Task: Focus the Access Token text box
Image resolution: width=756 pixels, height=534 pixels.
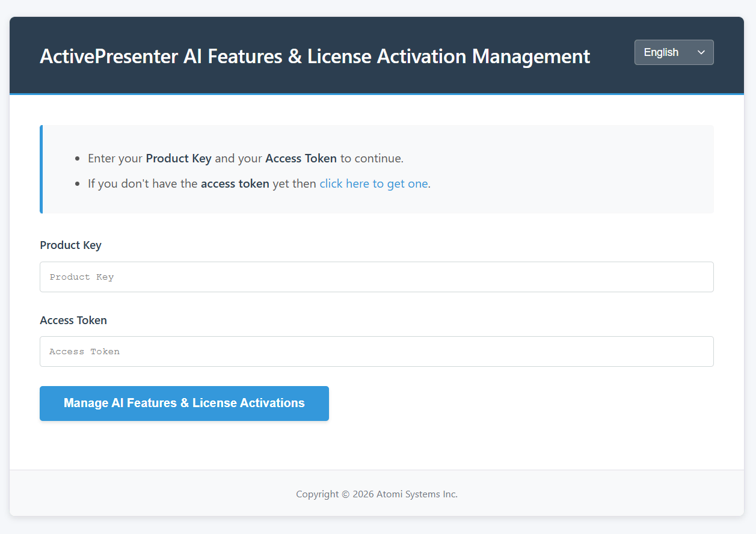Action: 376,351
